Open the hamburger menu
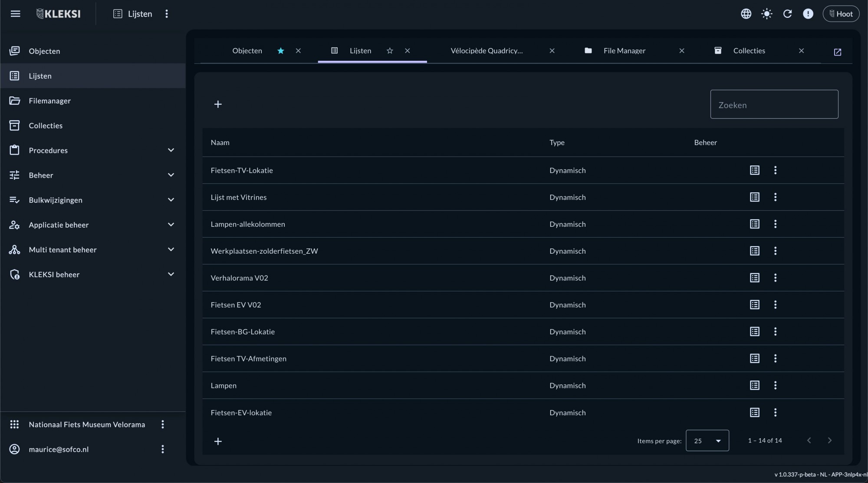This screenshot has width=868, height=483. click(15, 14)
